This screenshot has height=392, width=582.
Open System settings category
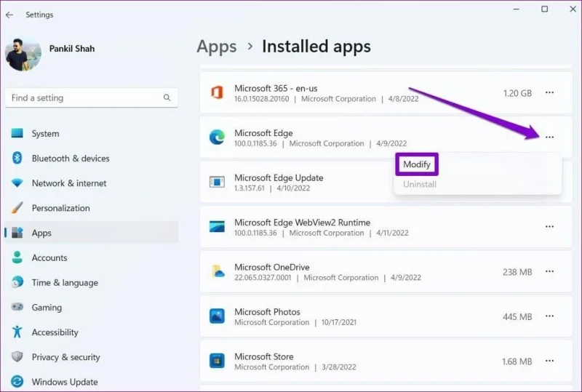(92, 133)
